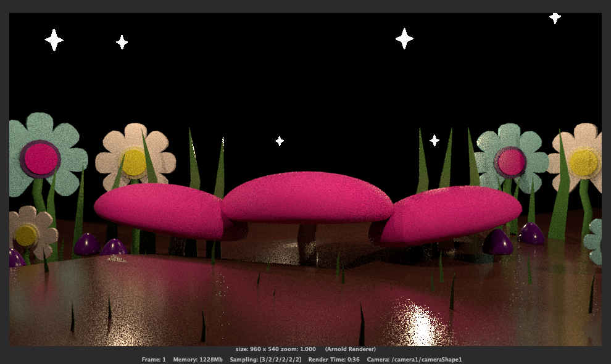Click the 'Render Time: 0:36' status text

click(x=334, y=359)
